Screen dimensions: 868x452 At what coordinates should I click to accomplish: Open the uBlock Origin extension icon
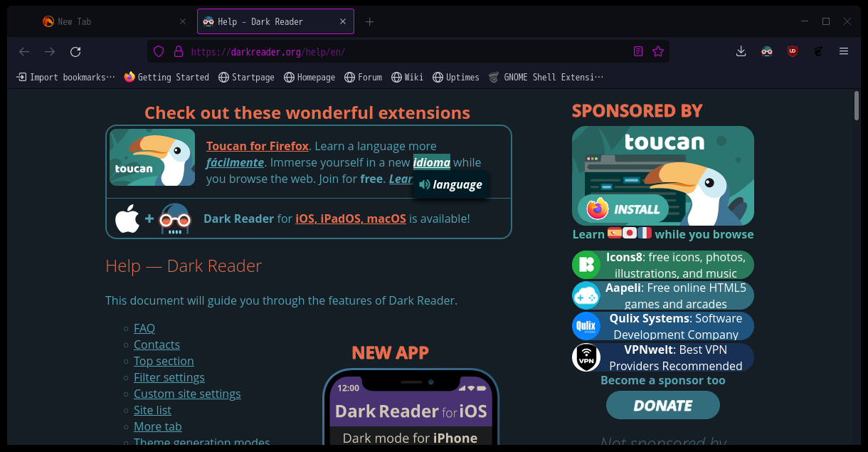[793, 51]
